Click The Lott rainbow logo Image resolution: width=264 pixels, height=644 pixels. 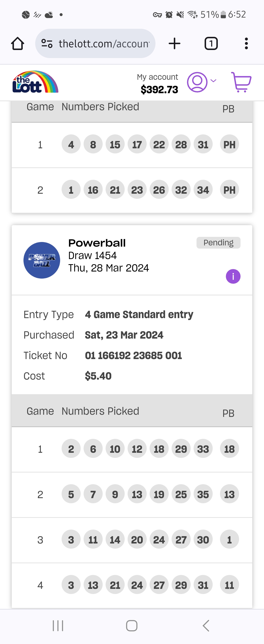coord(35,82)
